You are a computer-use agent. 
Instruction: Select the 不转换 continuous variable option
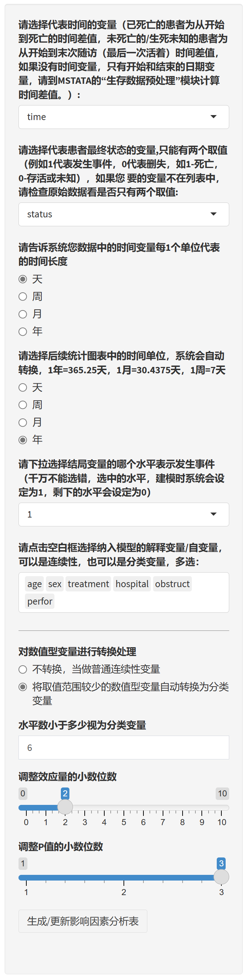pyautogui.click(x=23, y=669)
